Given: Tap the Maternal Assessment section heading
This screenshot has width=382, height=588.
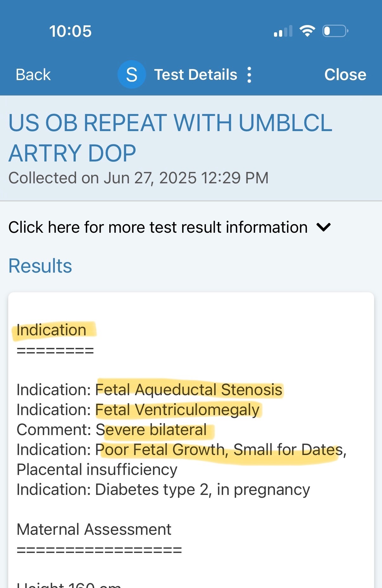Looking at the screenshot, I should [94, 529].
